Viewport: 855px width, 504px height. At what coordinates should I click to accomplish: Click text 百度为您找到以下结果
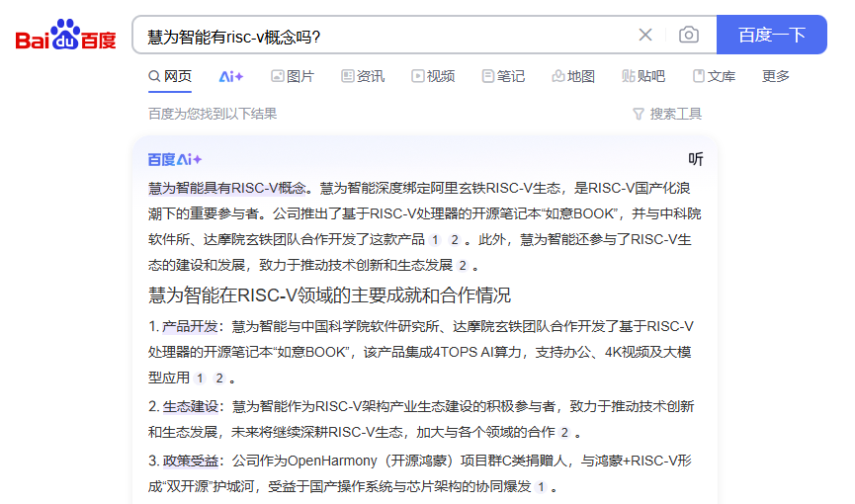click(213, 114)
